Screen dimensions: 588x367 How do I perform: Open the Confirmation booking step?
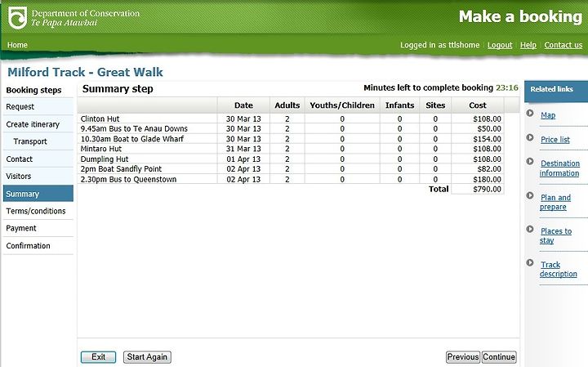pyautogui.click(x=38, y=246)
